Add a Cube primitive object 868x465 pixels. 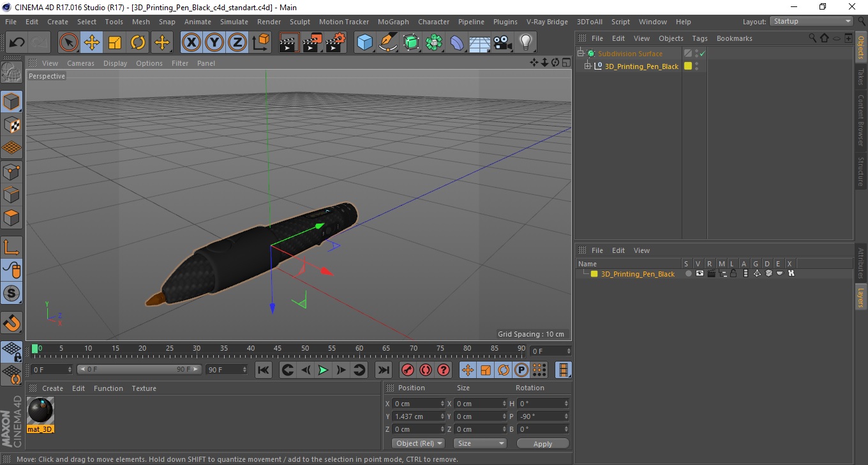364,43
